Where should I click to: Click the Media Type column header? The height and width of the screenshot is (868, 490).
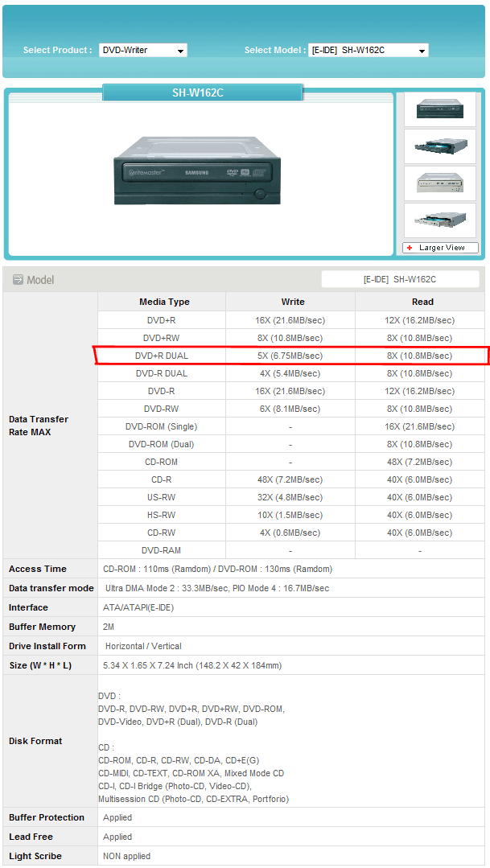162,302
